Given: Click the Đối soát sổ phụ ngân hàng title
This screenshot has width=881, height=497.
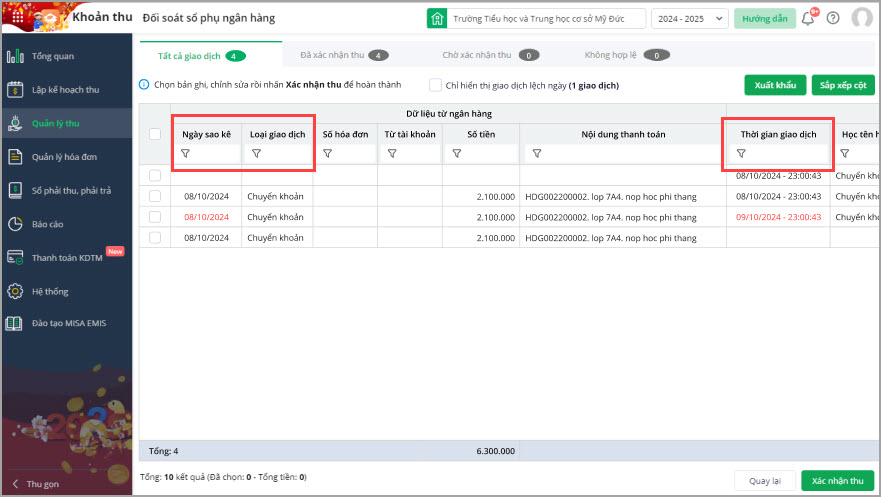Looking at the screenshot, I should [x=209, y=18].
